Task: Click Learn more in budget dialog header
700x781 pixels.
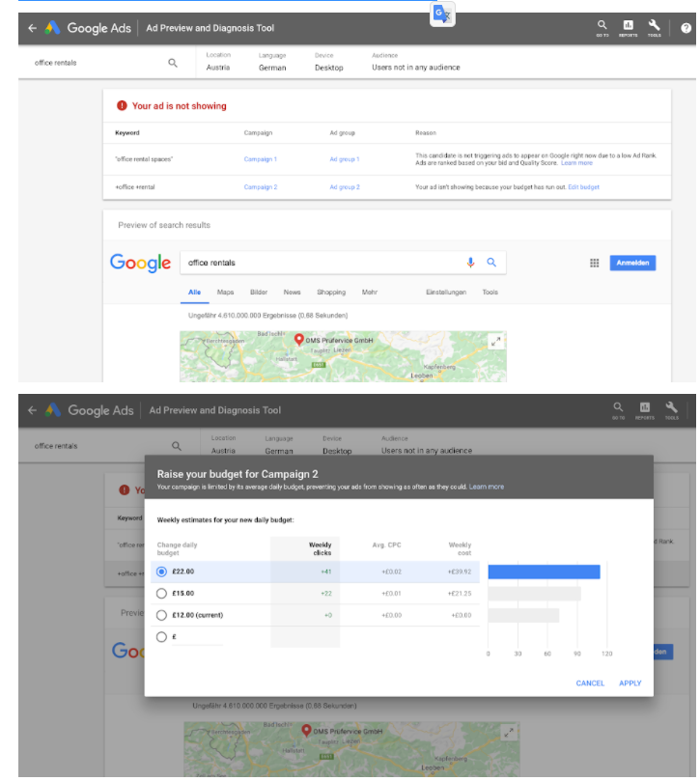Action: point(487,487)
